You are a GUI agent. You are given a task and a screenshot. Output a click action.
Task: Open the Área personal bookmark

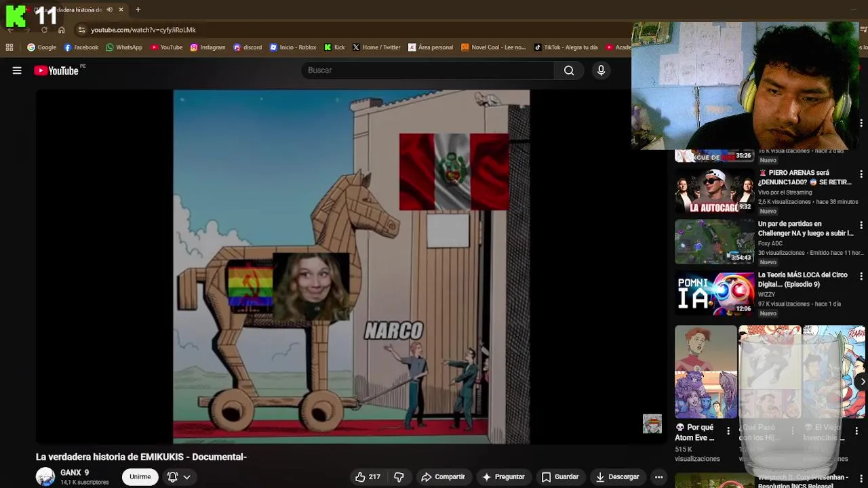point(430,47)
